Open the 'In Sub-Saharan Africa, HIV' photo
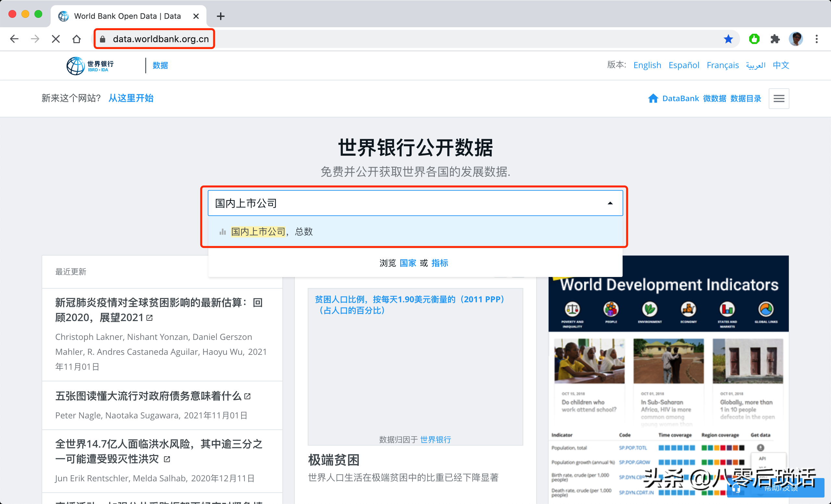The image size is (831, 504). [x=668, y=361]
